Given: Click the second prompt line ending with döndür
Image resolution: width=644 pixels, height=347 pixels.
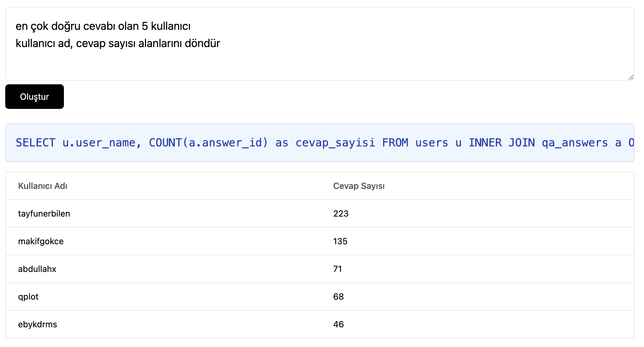Looking at the screenshot, I should pos(118,43).
